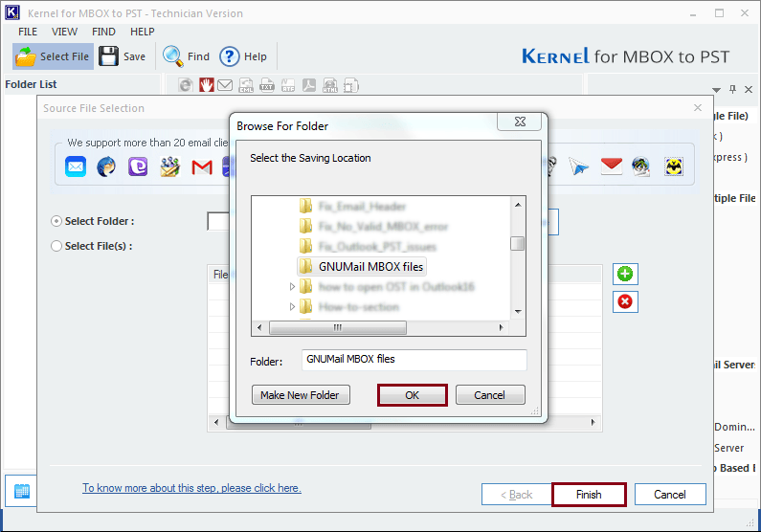Click the red envelope mail client icon
The height and width of the screenshot is (532, 761).
(611, 166)
